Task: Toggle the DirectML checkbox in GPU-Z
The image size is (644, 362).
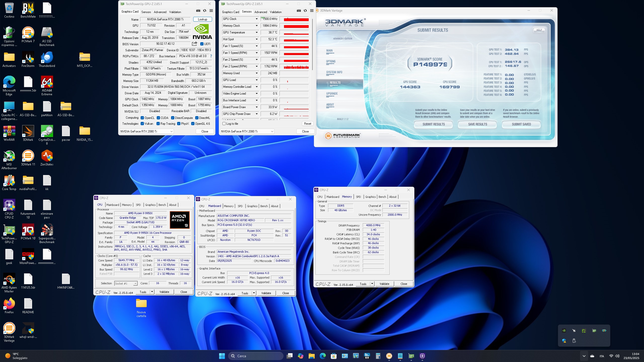Action: coord(197,118)
